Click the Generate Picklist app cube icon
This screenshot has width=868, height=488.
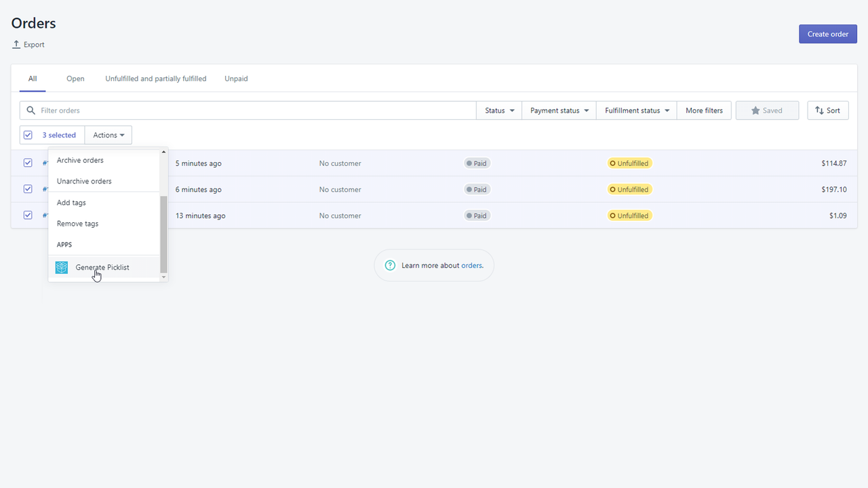pyautogui.click(x=61, y=267)
